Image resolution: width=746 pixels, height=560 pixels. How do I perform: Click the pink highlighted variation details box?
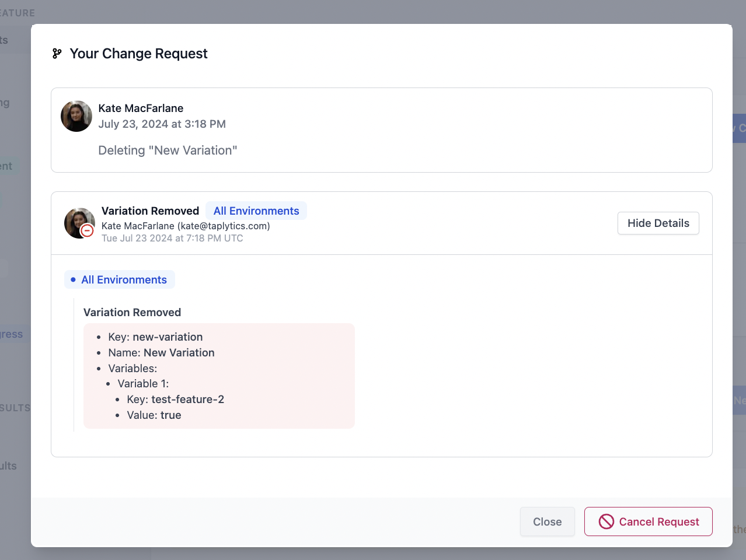pyautogui.click(x=219, y=376)
